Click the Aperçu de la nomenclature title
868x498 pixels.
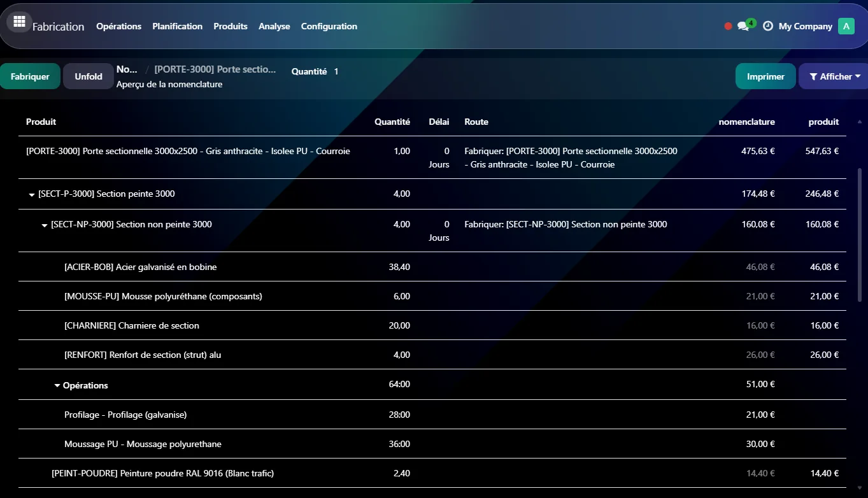tap(169, 84)
